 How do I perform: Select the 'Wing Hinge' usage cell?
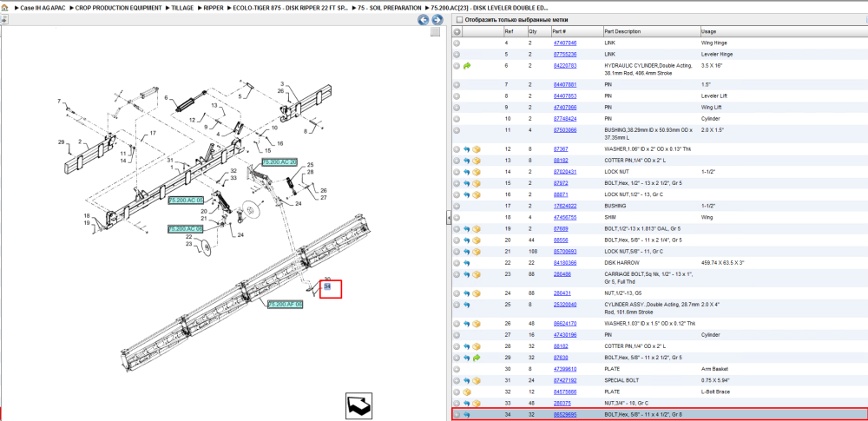coord(714,43)
